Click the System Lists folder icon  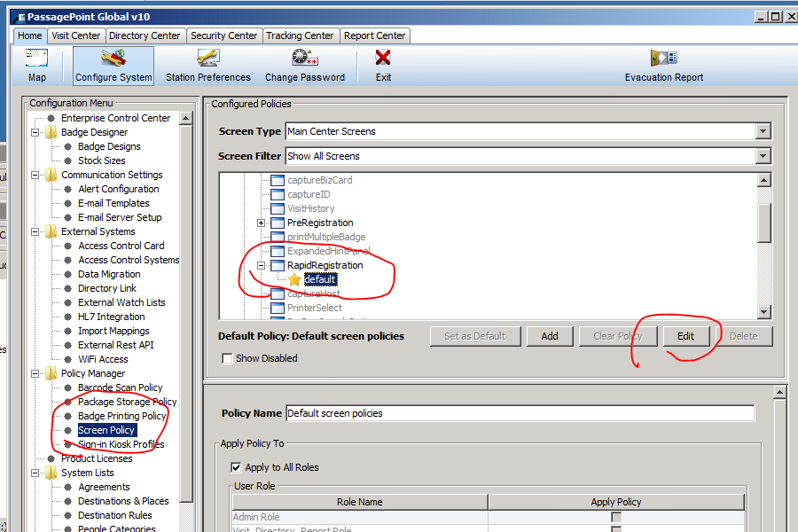point(51,473)
